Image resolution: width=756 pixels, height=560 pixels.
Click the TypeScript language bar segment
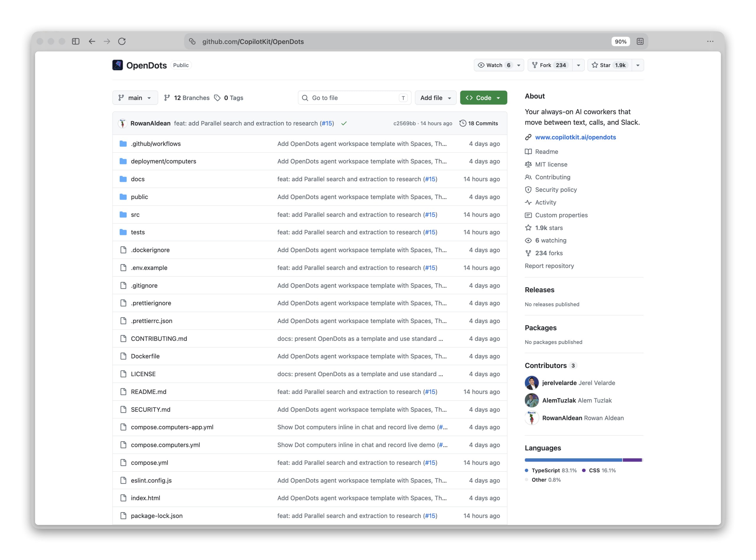573,460
